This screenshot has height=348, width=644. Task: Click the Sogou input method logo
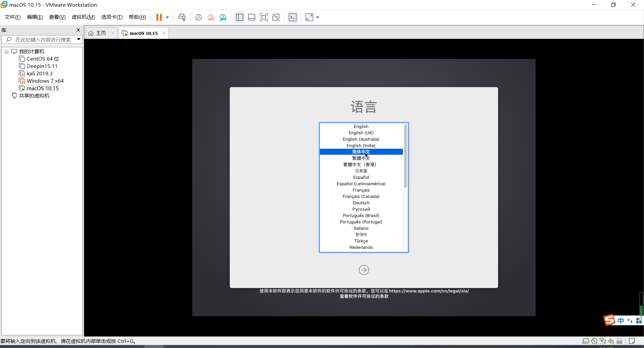(609, 320)
